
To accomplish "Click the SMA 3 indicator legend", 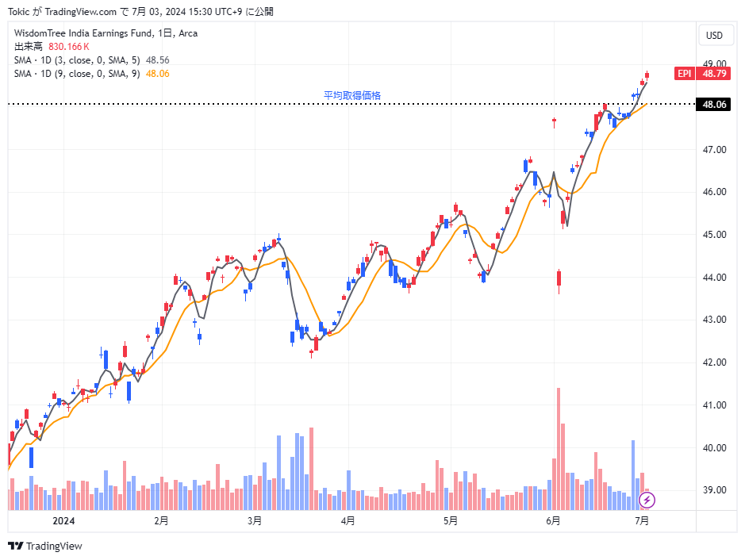I will [x=77, y=60].
